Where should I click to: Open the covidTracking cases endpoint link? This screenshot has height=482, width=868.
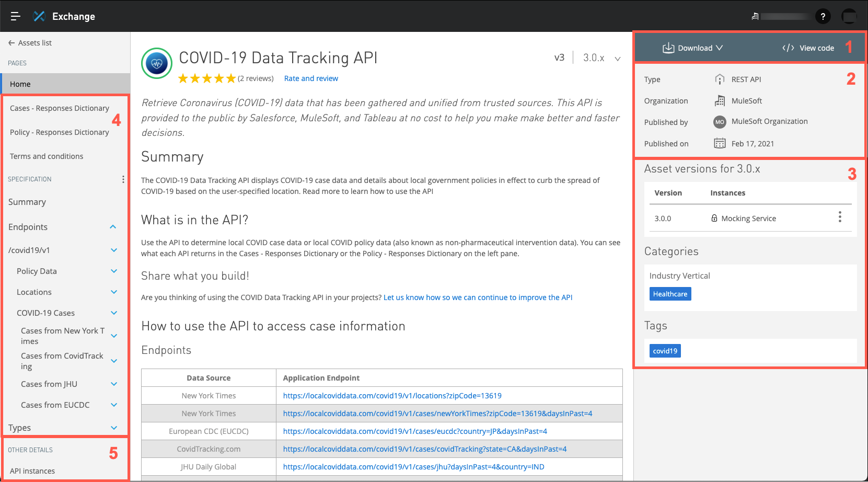click(x=425, y=449)
